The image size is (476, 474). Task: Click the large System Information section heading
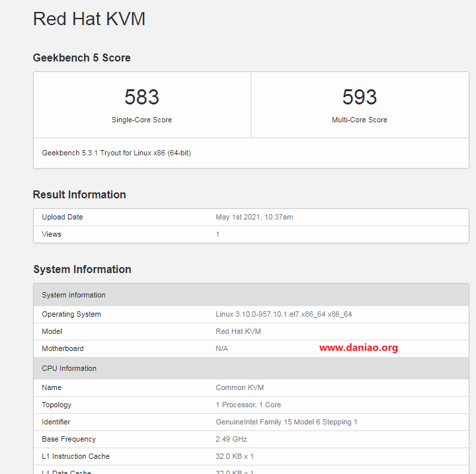point(82,269)
